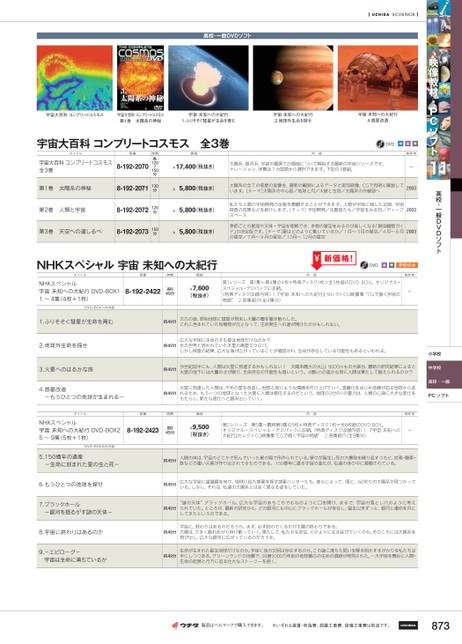This screenshot has width=462, height=644.
Task: Open the Jupiter and moon thumbnail
Action: tap(293, 78)
